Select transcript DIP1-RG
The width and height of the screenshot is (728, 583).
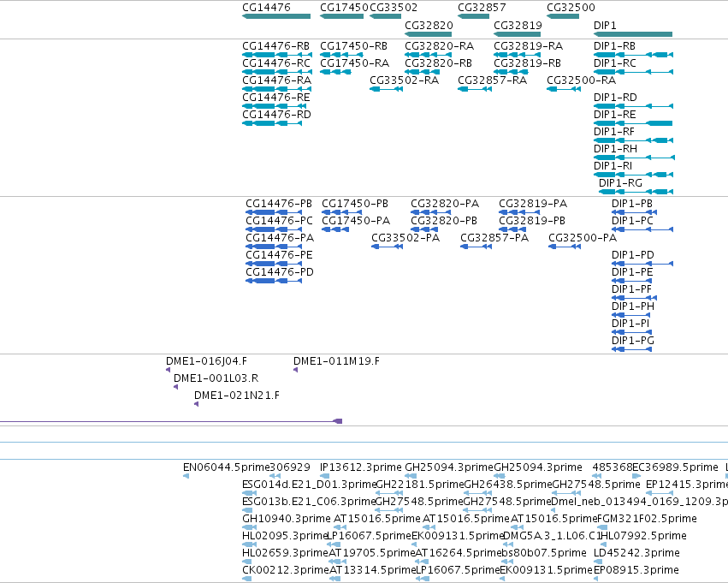click(x=636, y=192)
